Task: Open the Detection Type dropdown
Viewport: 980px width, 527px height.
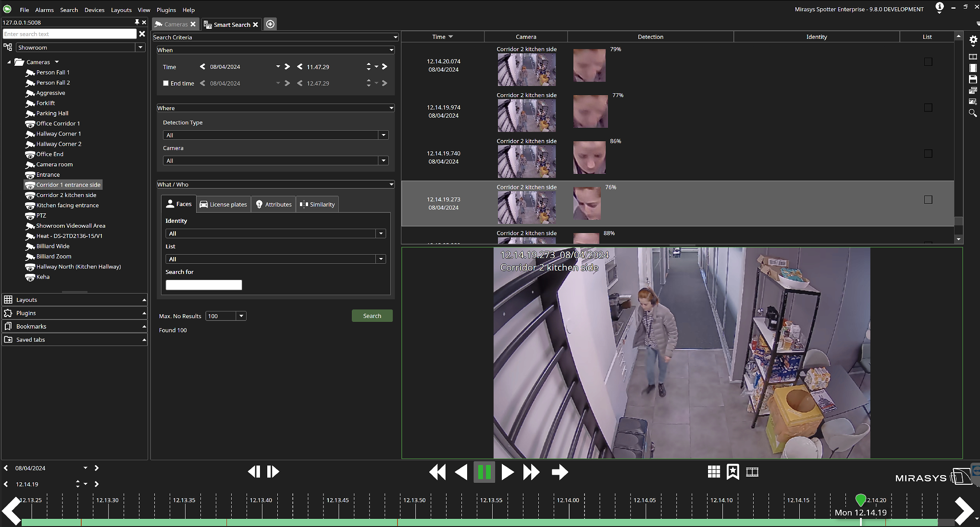Action: click(x=384, y=135)
